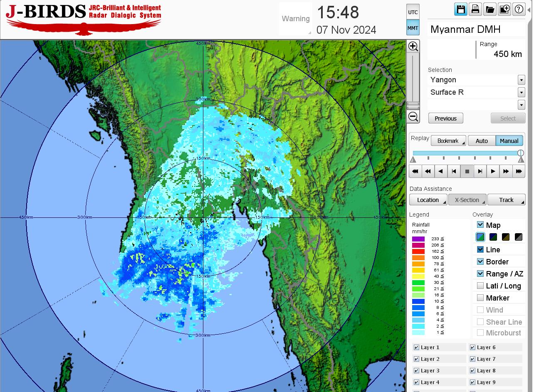Uncheck the Line overlay checkbox

[480, 249]
